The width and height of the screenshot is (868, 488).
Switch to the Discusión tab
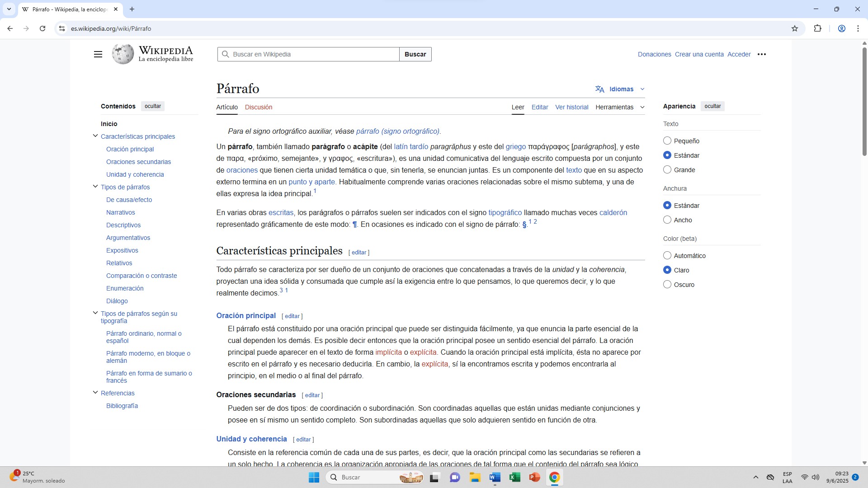coord(259,107)
